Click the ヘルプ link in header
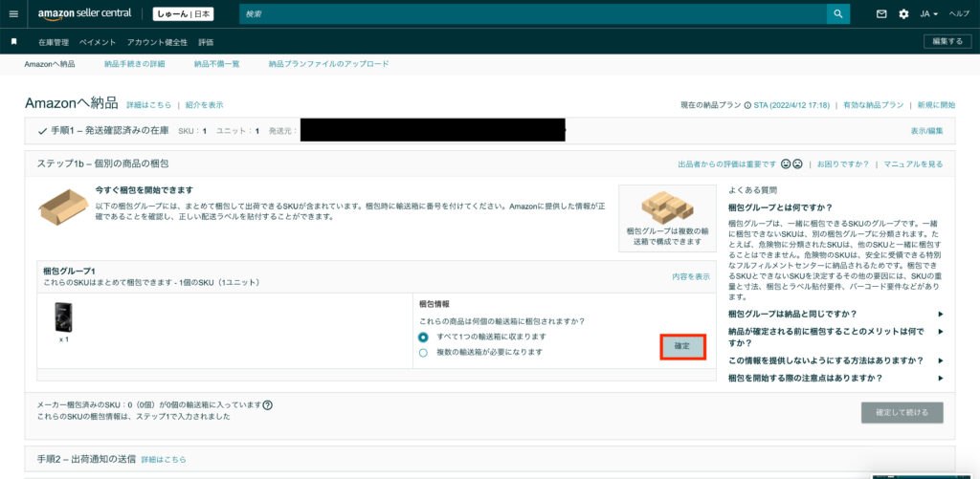Image resolution: width=980 pixels, height=479 pixels. 959,13
